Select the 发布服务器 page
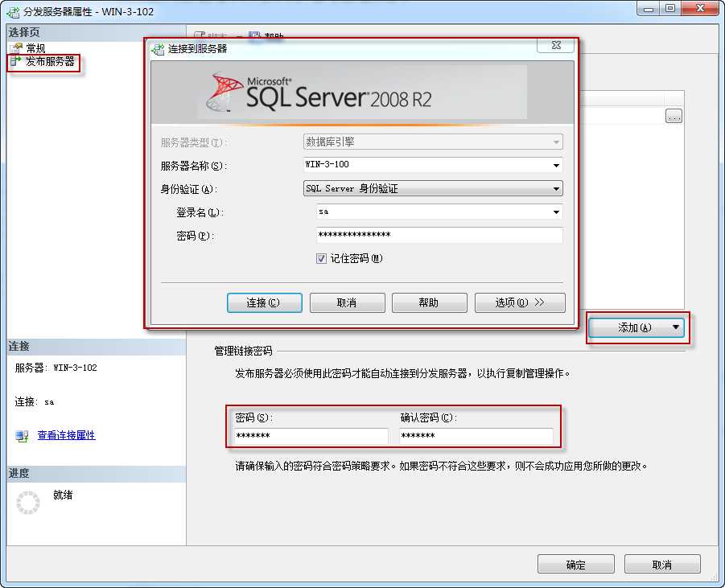 pyautogui.click(x=50, y=61)
